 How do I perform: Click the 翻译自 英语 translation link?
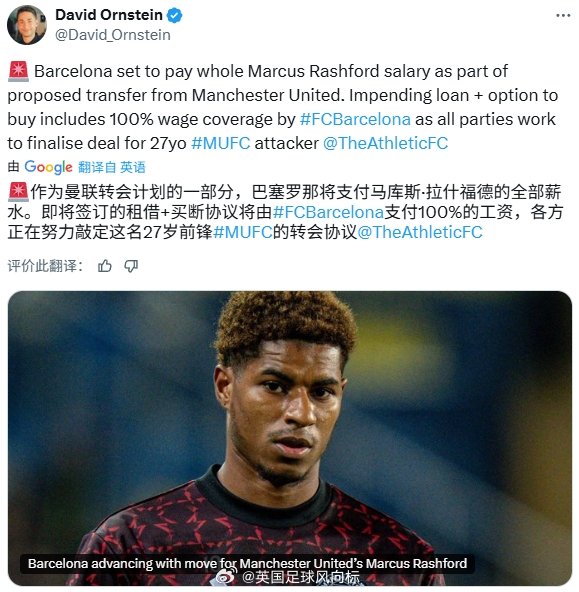click(x=112, y=167)
